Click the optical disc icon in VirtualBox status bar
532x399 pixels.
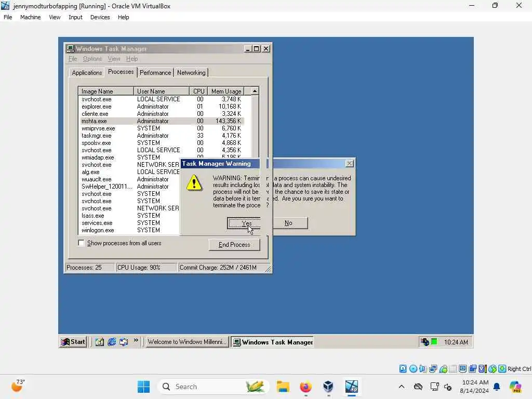coord(413,369)
